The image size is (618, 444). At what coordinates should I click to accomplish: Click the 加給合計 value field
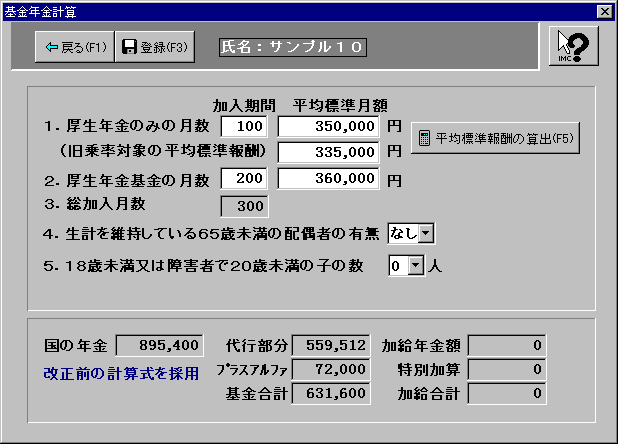coord(507,394)
